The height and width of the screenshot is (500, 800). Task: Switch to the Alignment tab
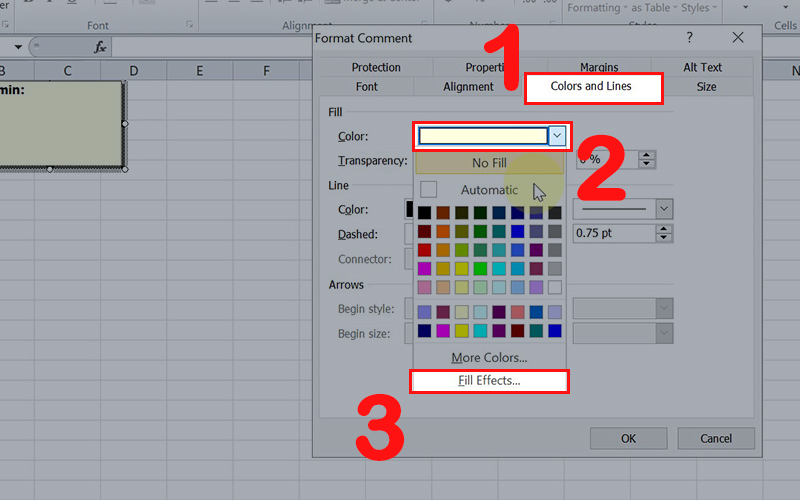click(468, 87)
